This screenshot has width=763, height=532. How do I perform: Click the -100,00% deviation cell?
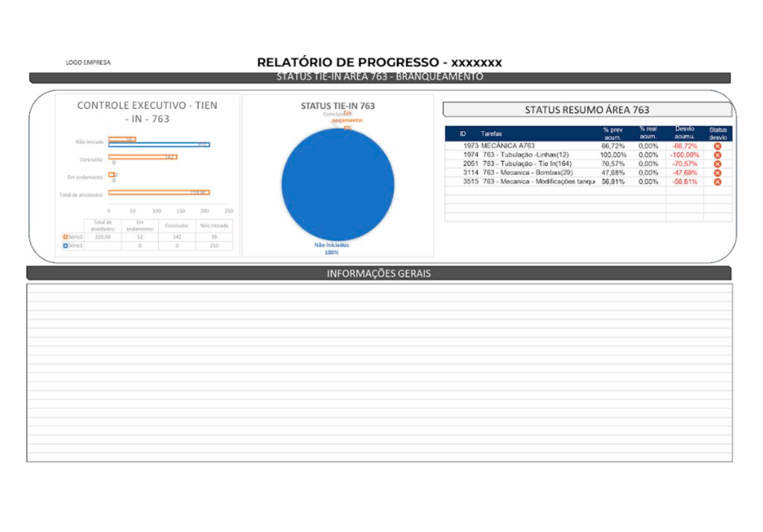click(x=684, y=155)
